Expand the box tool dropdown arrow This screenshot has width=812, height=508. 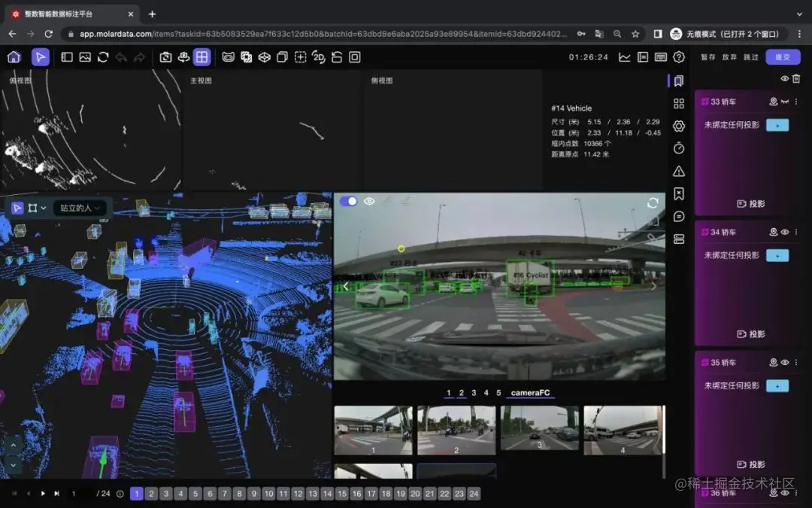(x=44, y=208)
